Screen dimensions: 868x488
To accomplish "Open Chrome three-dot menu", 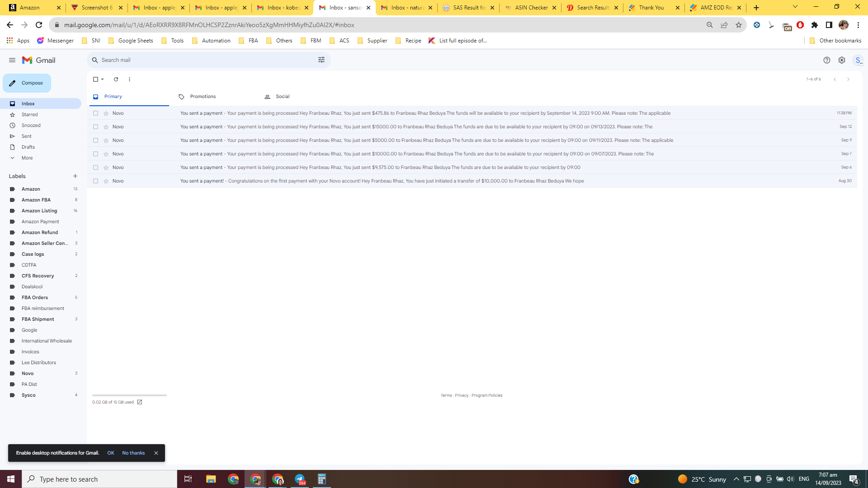I will (x=858, y=25).
